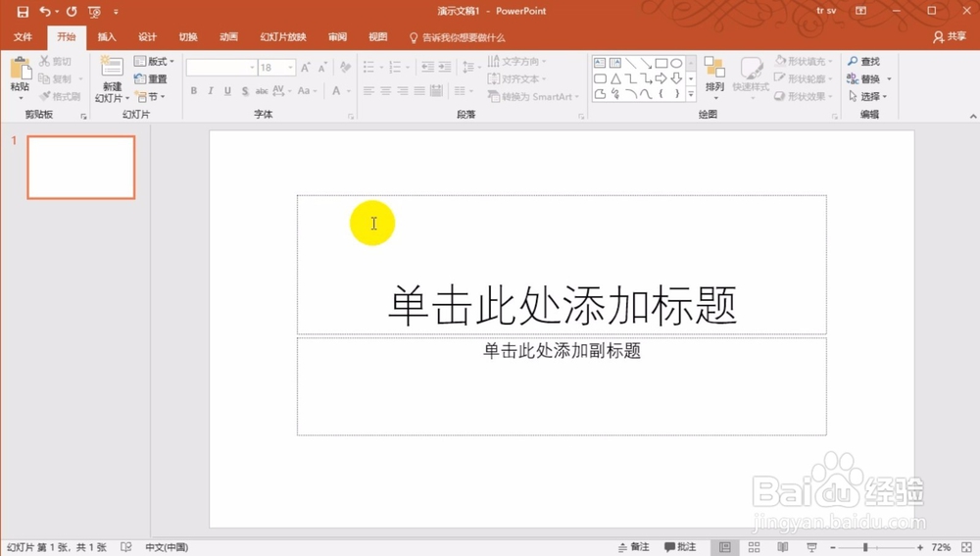Click the Justify text icon

419,91
